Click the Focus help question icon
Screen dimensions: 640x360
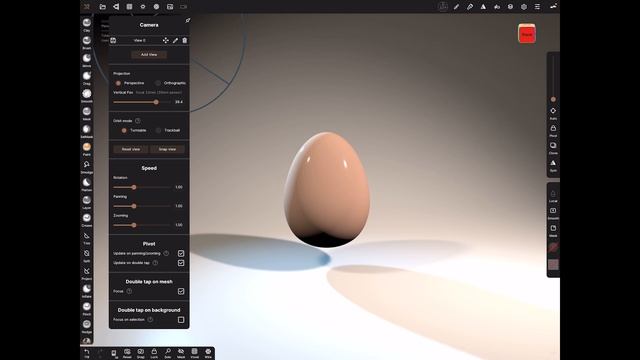pos(129,291)
